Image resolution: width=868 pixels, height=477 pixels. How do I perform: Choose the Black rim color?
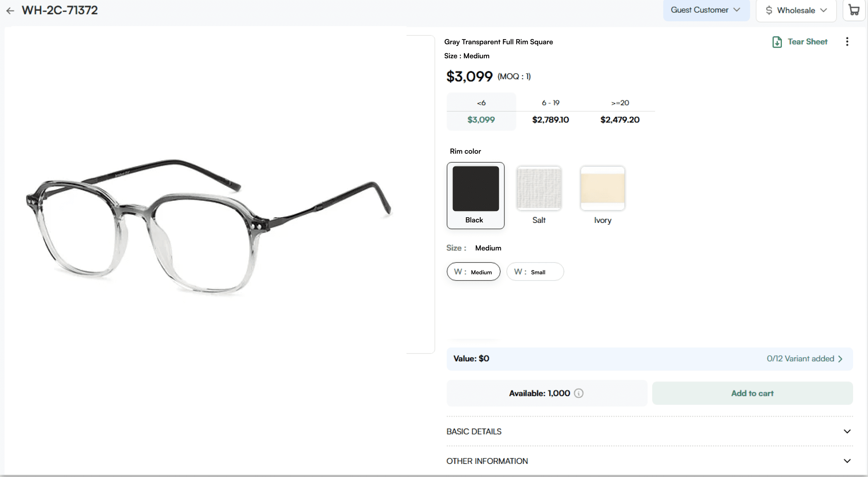(475, 195)
